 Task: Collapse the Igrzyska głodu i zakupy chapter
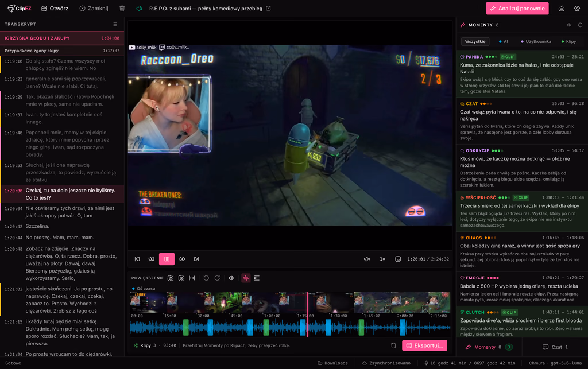[x=62, y=38]
